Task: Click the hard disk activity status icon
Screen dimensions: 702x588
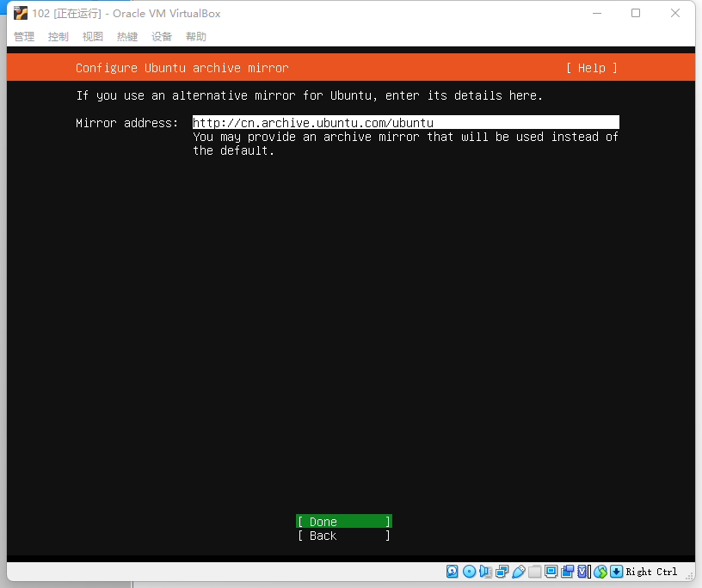Action: click(453, 572)
